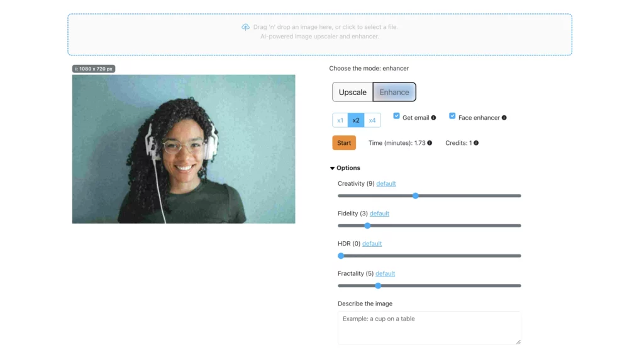Choose the x2 scale factor
The image size is (644, 364).
click(356, 120)
